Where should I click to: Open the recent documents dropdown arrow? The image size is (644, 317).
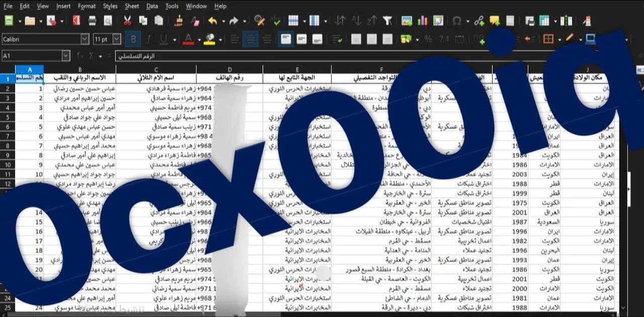pos(40,21)
